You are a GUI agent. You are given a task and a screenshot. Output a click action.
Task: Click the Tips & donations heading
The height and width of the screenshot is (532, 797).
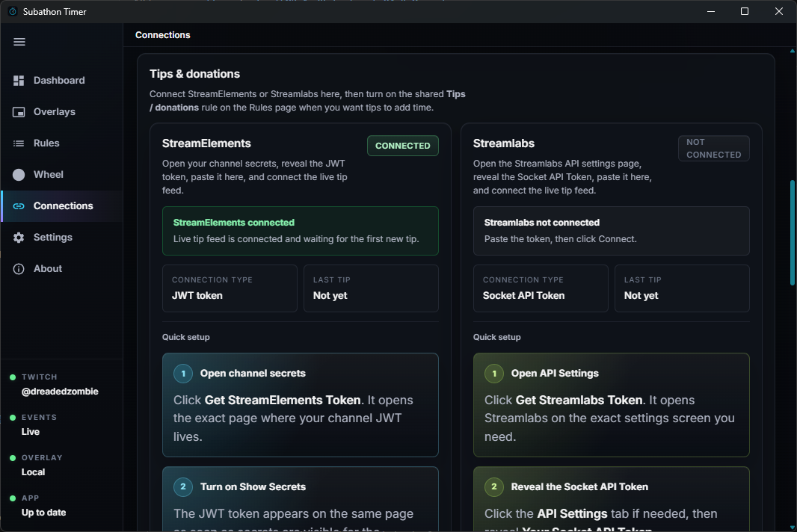tap(194, 74)
